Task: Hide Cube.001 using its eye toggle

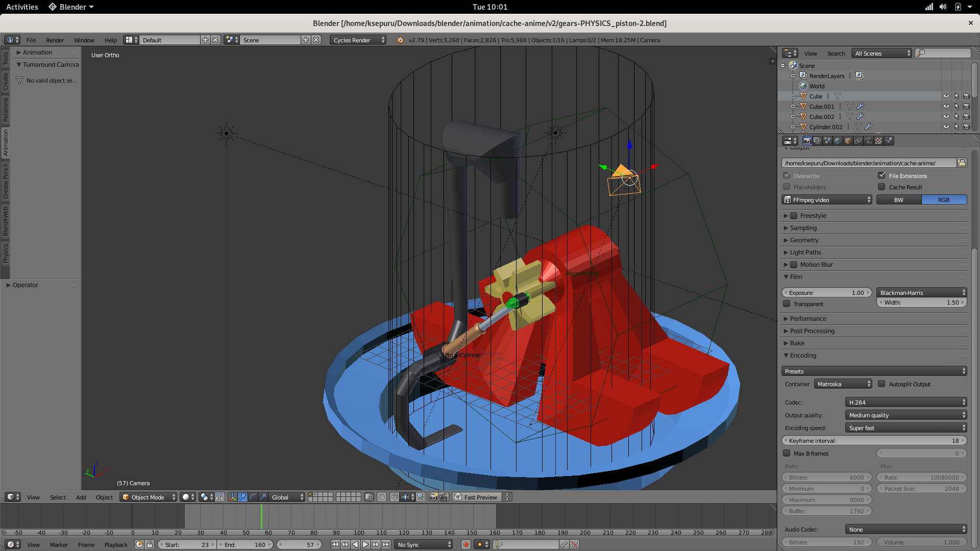Action: [947, 106]
